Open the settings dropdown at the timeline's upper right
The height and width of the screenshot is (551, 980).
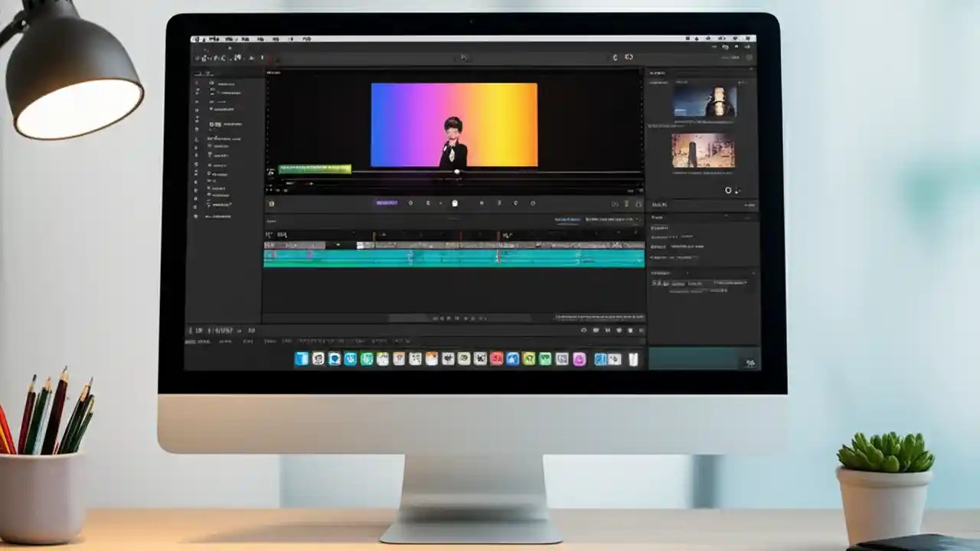(x=634, y=220)
